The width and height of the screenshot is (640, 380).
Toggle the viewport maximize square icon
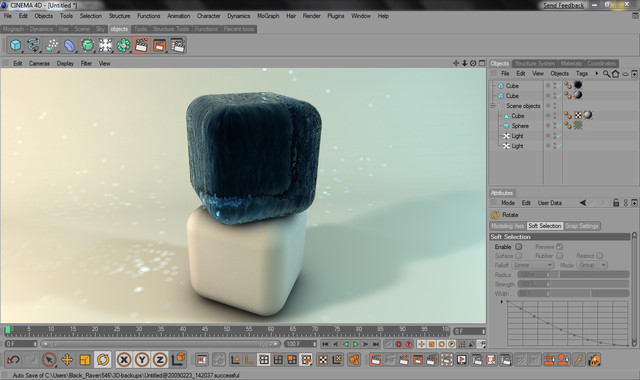(x=482, y=63)
